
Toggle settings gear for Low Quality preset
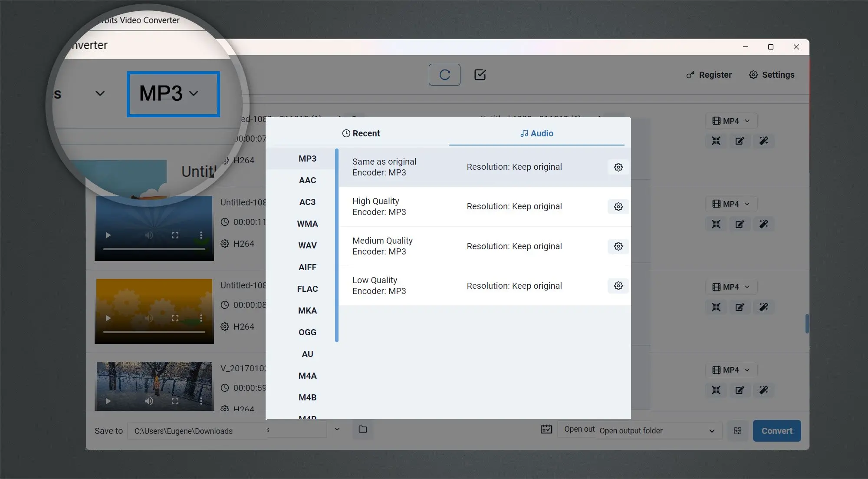click(618, 285)
